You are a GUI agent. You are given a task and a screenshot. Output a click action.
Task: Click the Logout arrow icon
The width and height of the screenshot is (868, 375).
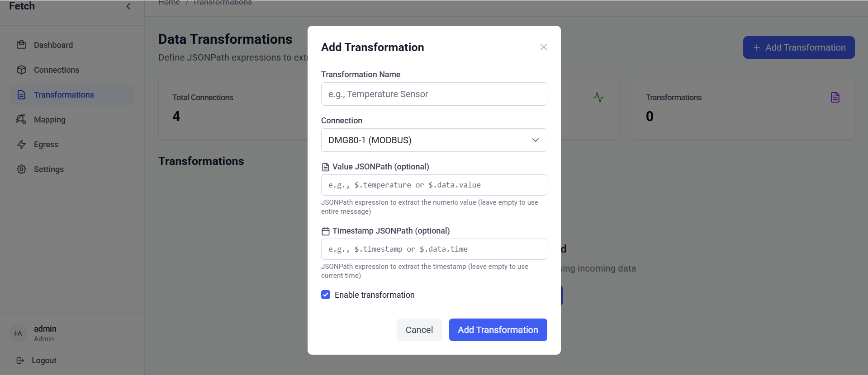20,361
